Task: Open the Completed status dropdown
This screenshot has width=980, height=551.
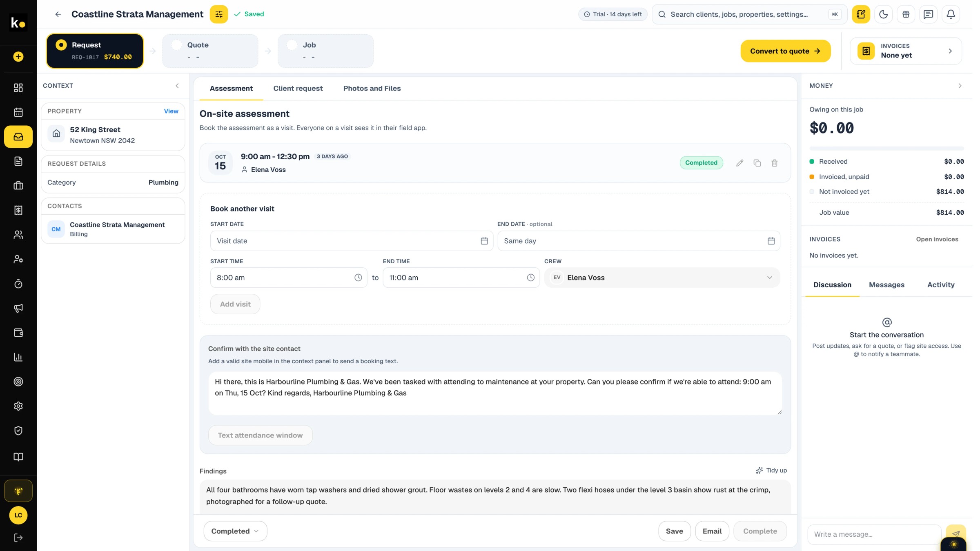Action: click(x=235, y=531)
